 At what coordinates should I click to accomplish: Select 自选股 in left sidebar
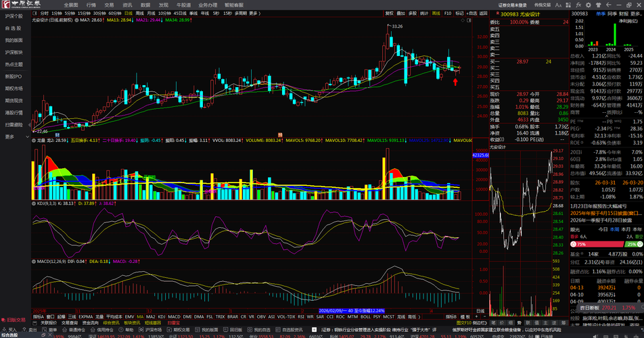tap(13, 28)
